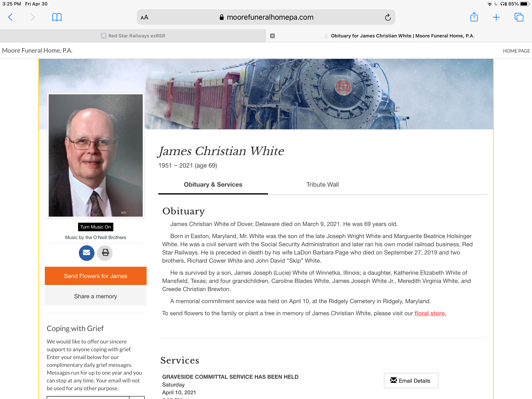The image size is (532, 399).
Task: Open the bookmarks book icon
Action: click(57, 17)
